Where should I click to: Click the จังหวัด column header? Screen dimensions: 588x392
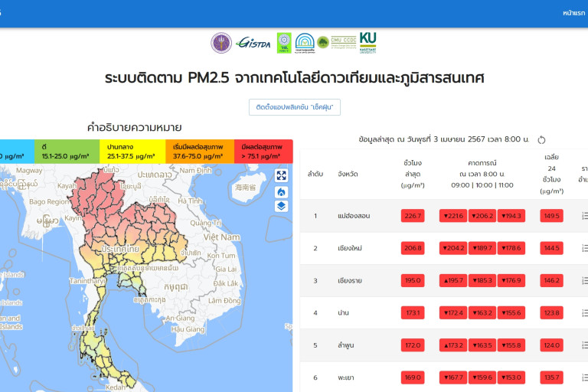point(348,174)
